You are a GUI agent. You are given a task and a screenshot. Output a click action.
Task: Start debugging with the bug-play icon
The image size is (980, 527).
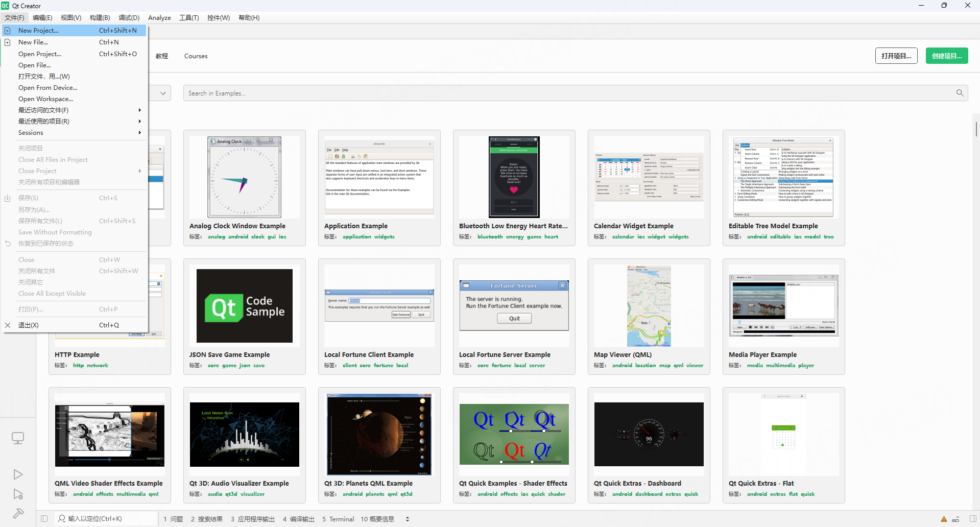[x=18, y=494]
